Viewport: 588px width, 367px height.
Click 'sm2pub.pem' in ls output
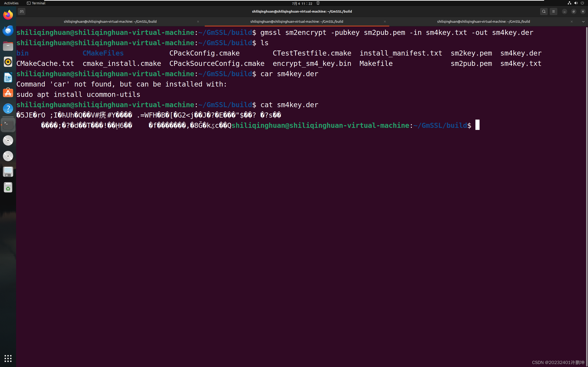pyautogui.click(x=471, y=64)
